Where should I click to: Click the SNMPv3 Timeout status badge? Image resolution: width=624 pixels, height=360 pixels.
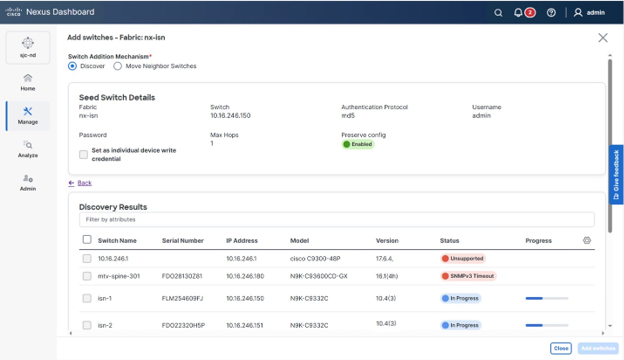click(x=468, y=276)
